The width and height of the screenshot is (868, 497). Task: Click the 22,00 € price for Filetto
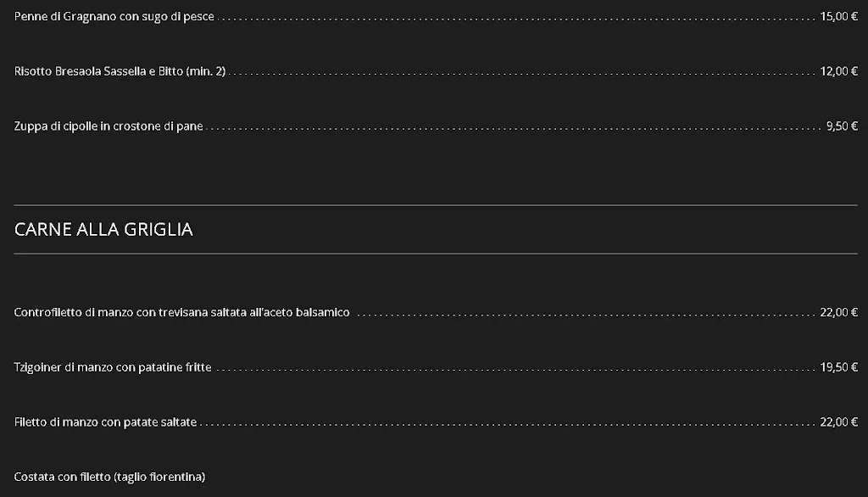(838, 422)
